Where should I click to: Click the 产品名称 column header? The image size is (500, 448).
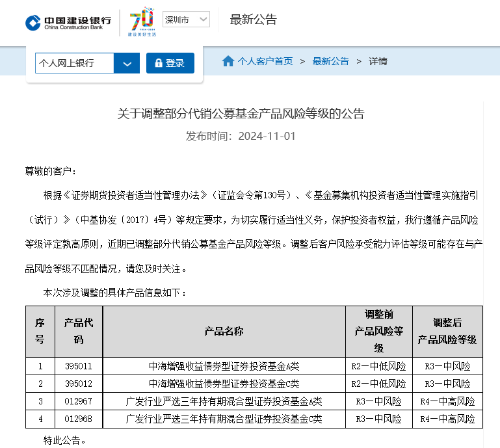pyautogui.click(x=224, y=332)
